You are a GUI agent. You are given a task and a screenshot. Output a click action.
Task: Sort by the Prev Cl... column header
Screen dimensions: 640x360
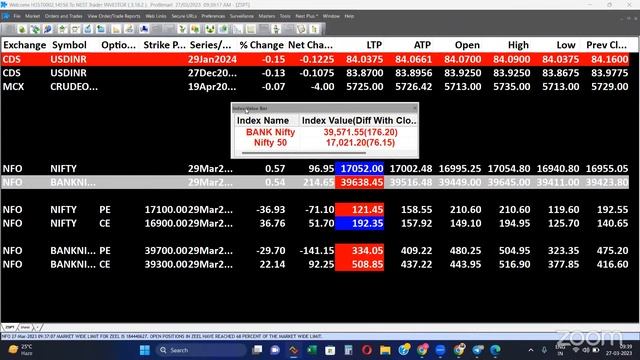[607, 45]
